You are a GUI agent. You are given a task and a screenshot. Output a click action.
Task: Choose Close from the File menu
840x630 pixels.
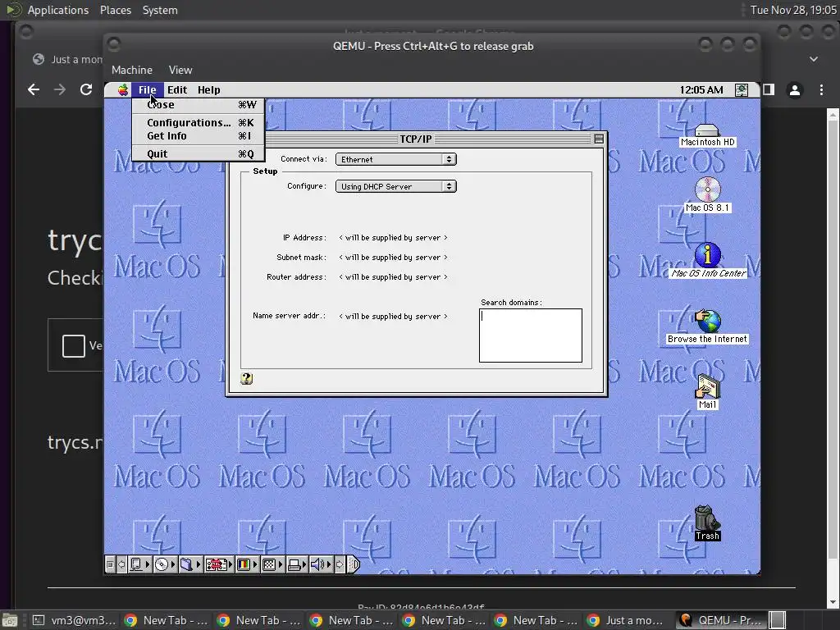point(199,105)
